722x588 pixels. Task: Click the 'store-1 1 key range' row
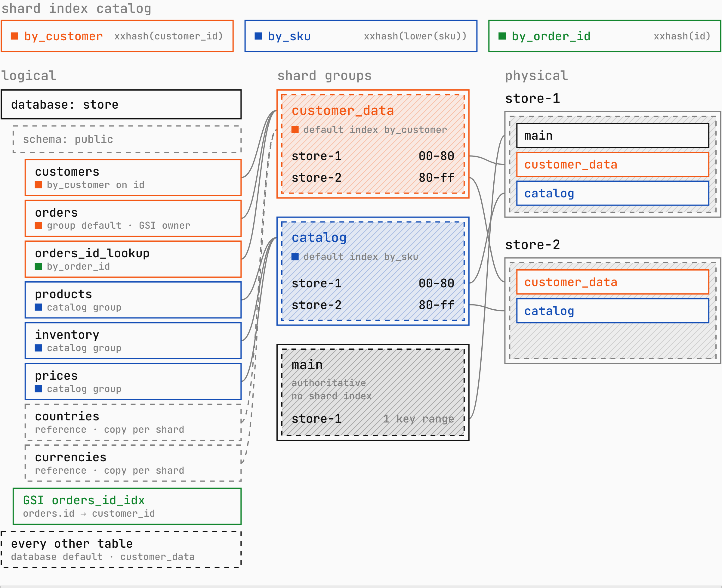click(x=373, y=419)
